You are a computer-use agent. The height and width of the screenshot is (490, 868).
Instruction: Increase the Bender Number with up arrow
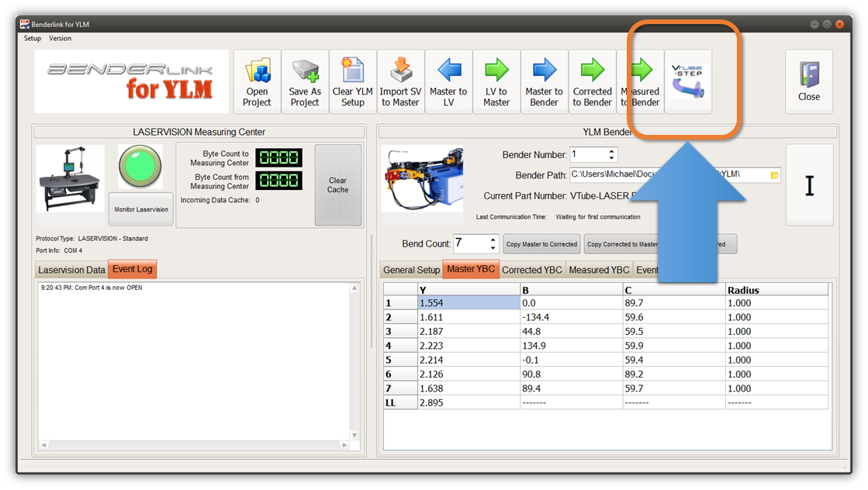point(612,151)
